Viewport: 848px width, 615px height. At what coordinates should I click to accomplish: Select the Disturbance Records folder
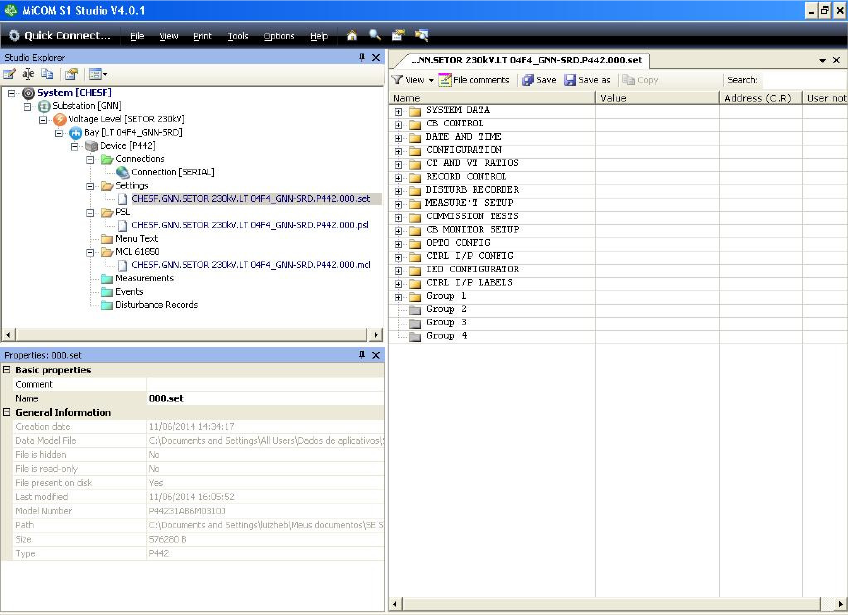coord(156,305)
